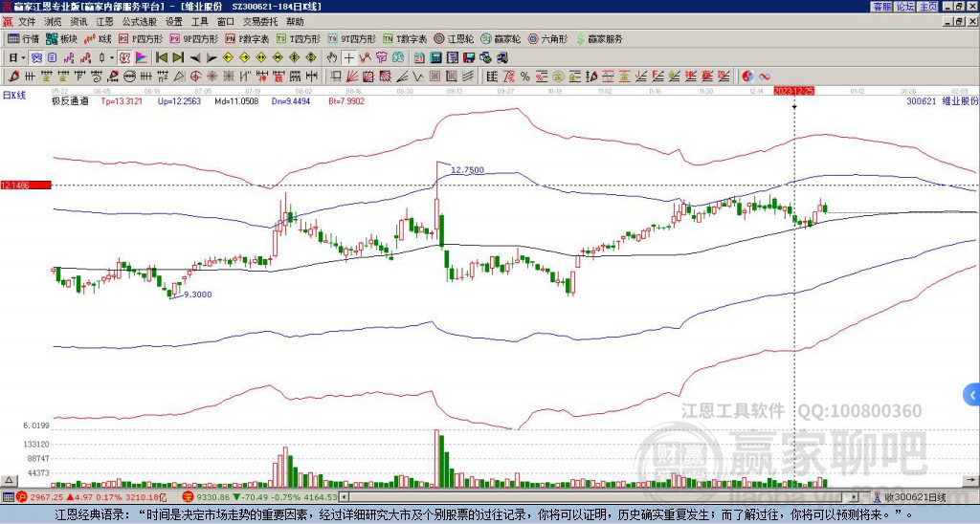Screen dimensions: 980x524
Task: Open the 交易委托 menu
Action: click(x=262, y=22)
